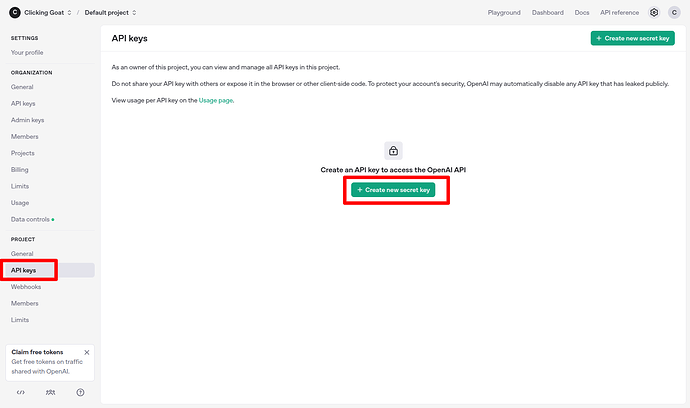Open Members under Organization
Screen dimensions: 690x408
tap(25, 136)
